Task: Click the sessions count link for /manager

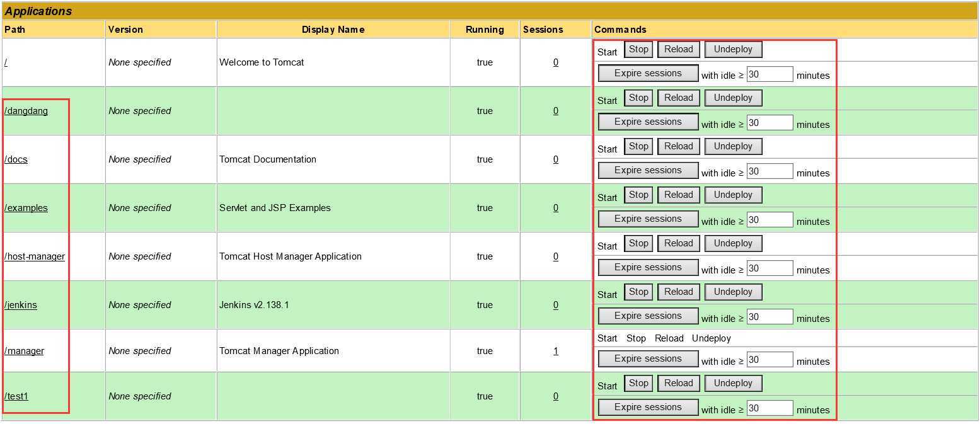Action: click(555, 351)
